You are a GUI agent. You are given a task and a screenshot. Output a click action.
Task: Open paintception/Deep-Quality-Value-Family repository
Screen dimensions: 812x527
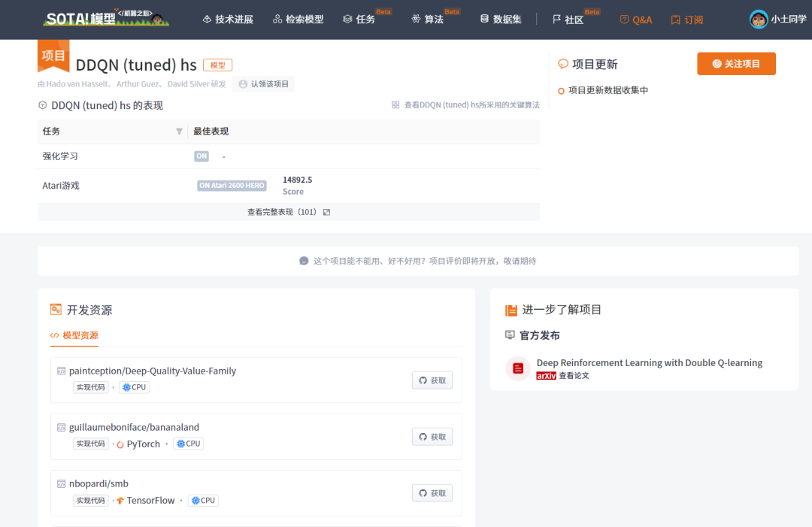[x=152, y=371]
